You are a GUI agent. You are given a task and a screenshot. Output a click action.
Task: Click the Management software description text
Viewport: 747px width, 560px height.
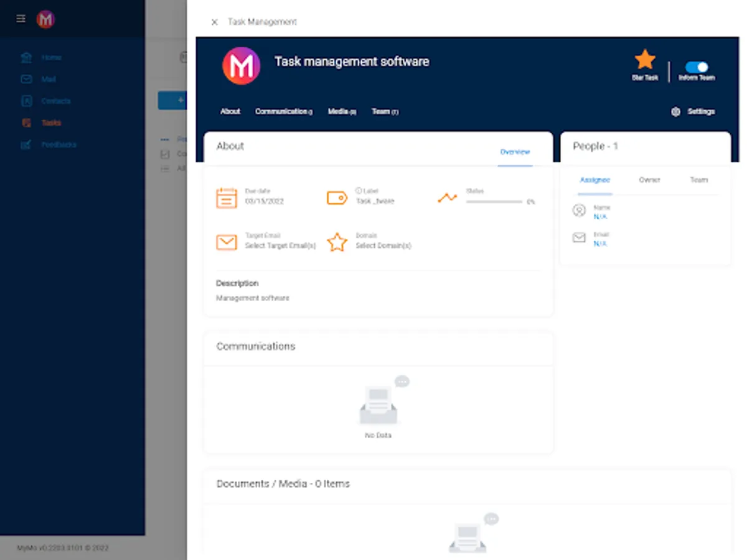tap(253, 298)
